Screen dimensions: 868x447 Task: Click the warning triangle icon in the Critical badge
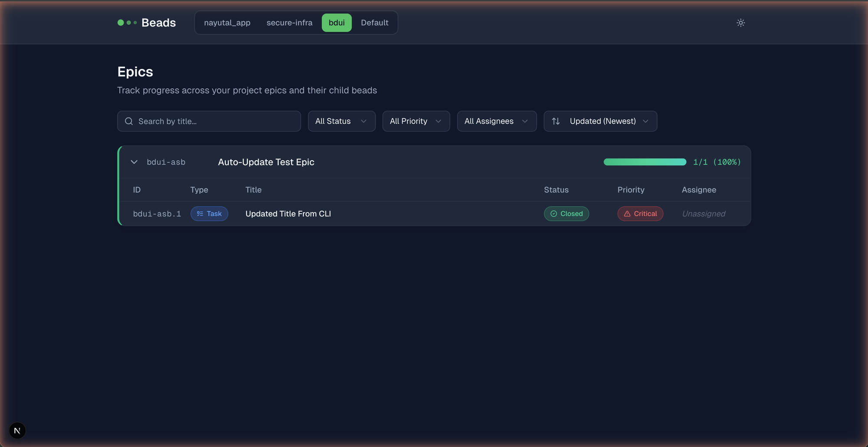(x=627, y=213)
